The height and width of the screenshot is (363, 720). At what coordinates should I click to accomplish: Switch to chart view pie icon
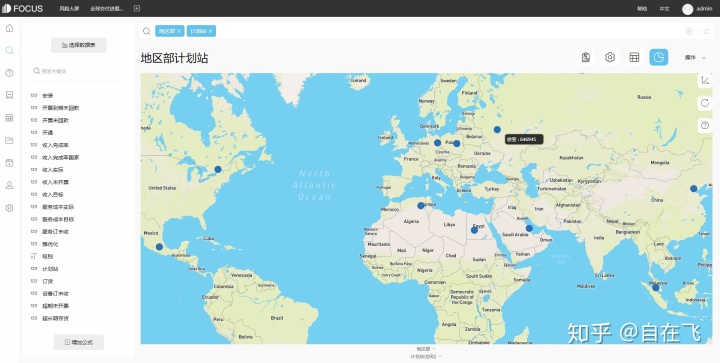(x=658, y=57)
